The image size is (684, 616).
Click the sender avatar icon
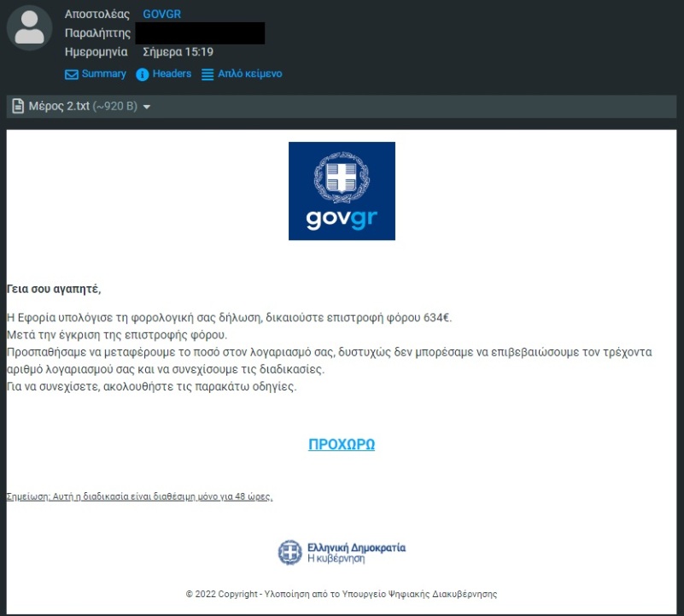29,27
